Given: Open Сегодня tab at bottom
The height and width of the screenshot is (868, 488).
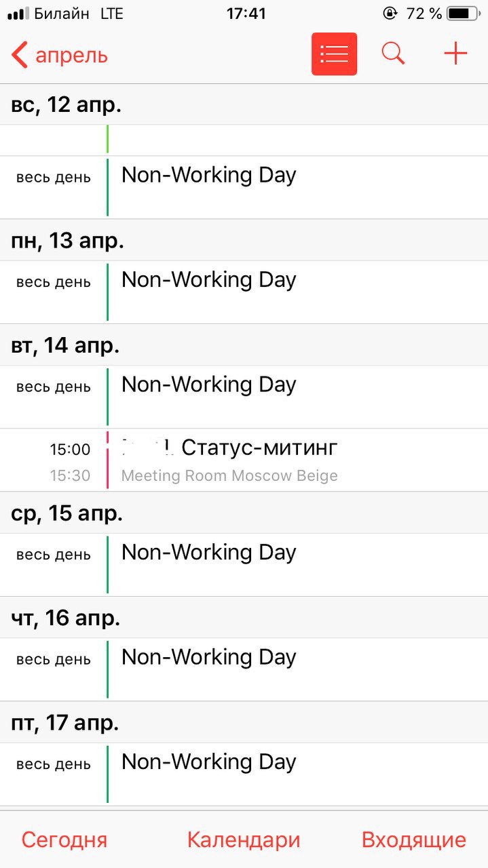Looking at the screenshot, I should pyautogui.click(x=64, y=840).
